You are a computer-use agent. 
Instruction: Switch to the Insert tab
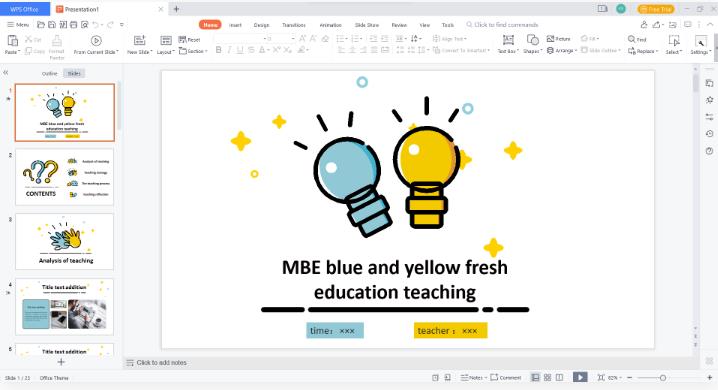tap(235, 25)
